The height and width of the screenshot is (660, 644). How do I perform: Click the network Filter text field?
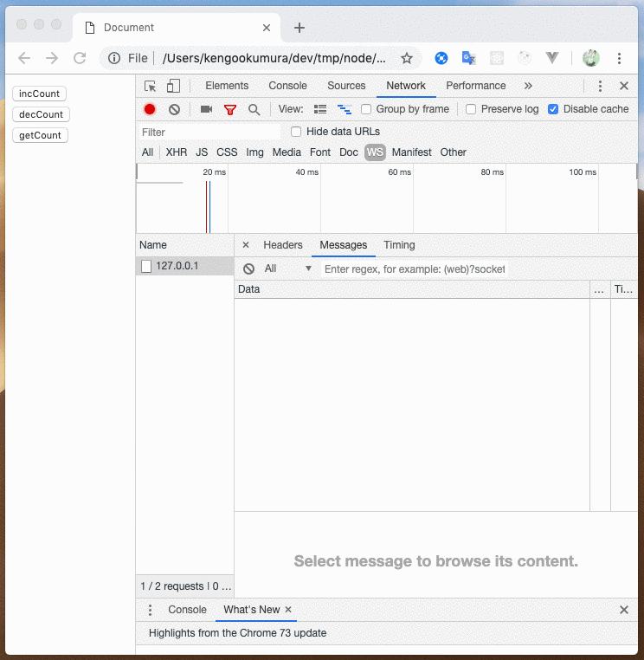(209, 133)
